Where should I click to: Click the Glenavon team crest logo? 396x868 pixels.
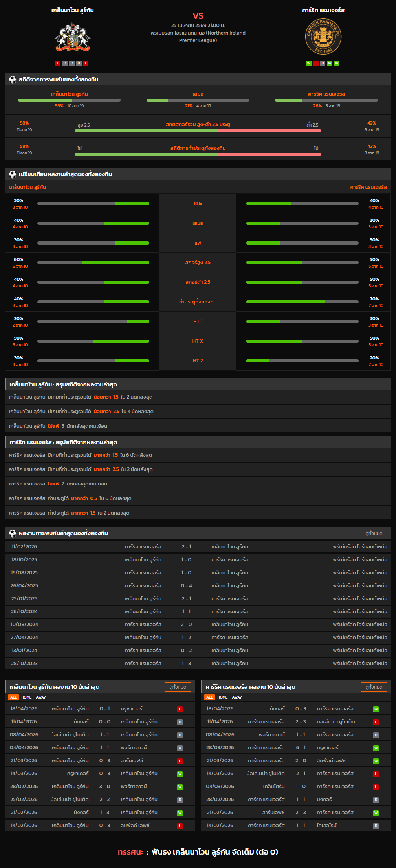72,38
